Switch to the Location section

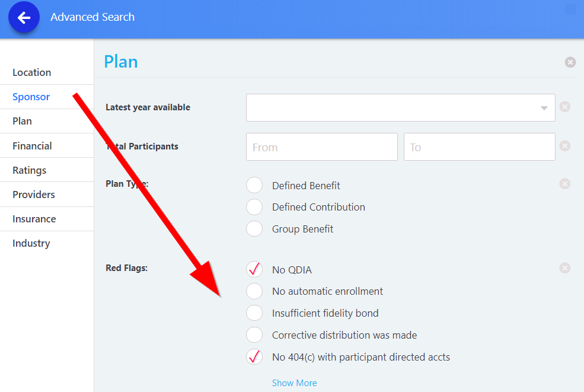point(32,72)
